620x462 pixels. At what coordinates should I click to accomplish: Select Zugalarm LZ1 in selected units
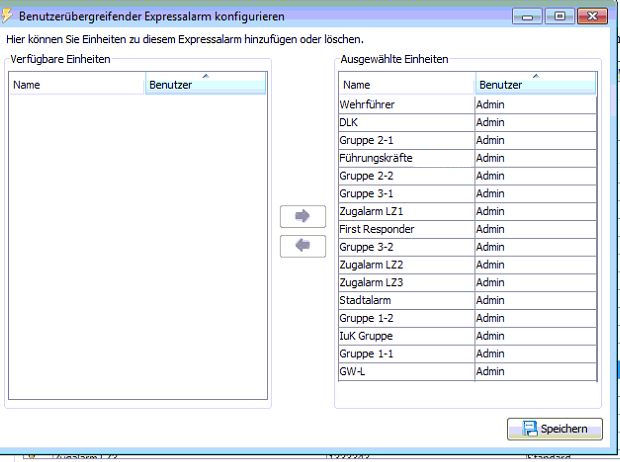tap(408, 211)
